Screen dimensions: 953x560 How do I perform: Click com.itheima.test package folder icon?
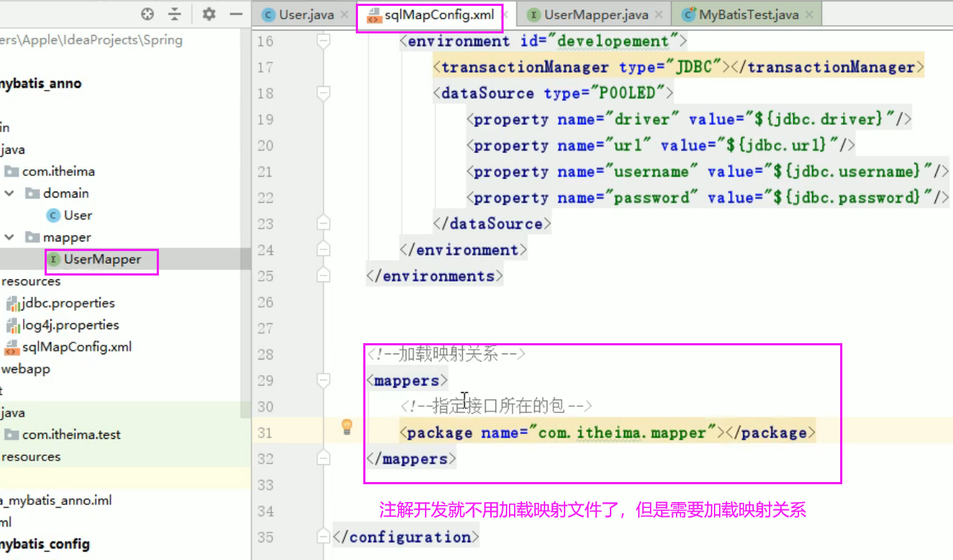[x=11, y=435]
